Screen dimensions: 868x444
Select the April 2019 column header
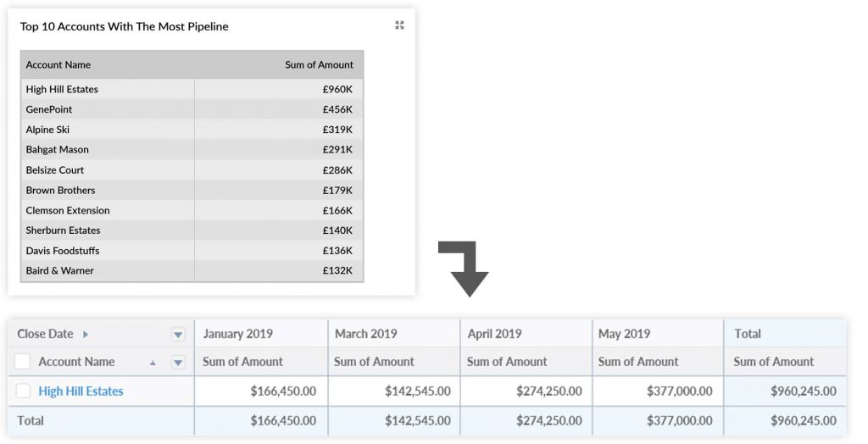[495, 334]
